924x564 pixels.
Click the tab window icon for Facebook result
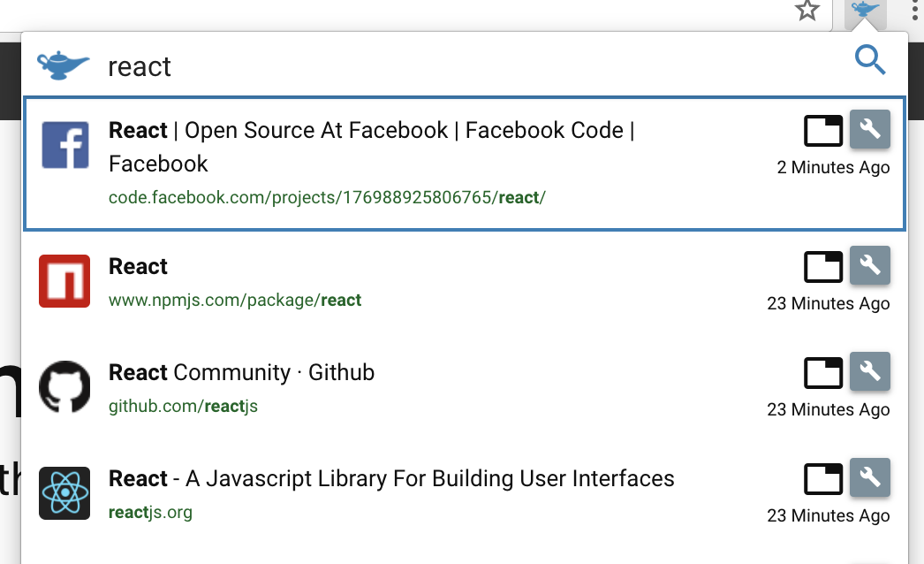(x=823, y=131)
